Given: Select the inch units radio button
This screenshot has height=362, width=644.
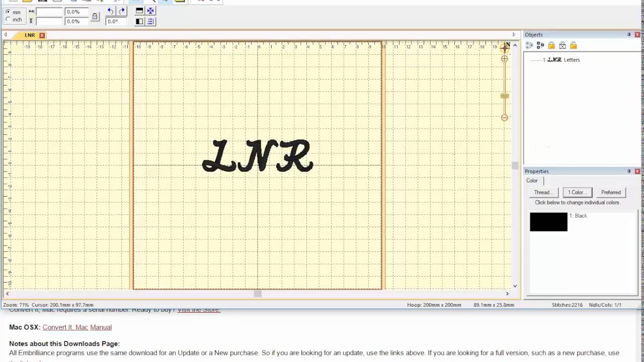Looking at the screenshot, I should (x=8, y=20).
